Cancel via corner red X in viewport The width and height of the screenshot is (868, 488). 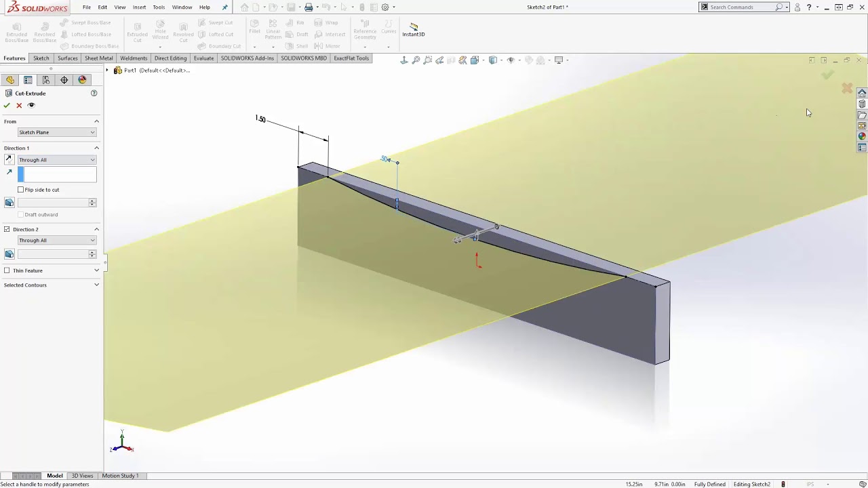tap(847, 88)
